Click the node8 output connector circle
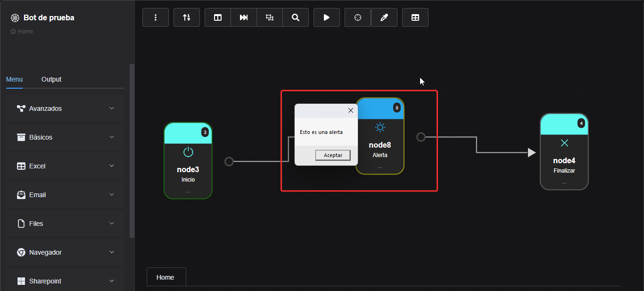The height and width of the screenshot is (291, 644). pyautogui.click(x=421, y=137)
